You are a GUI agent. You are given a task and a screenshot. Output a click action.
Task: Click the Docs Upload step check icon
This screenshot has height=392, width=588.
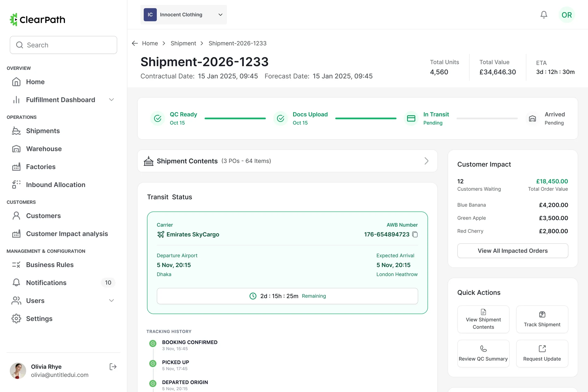coord(281,119)
